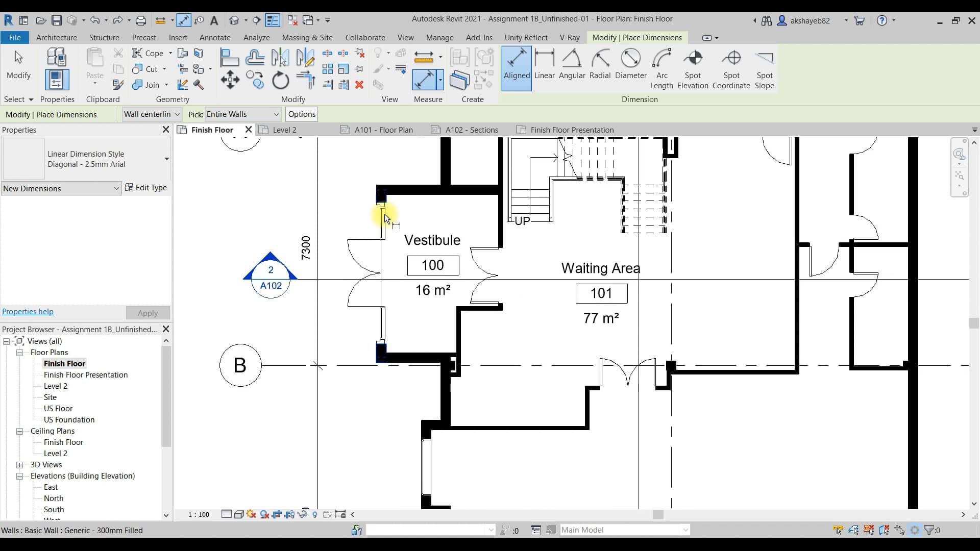Select the Arc Length dimension tool
This screenshot has width=980, height=551.
pyautogui.click(x=661, y=69)
